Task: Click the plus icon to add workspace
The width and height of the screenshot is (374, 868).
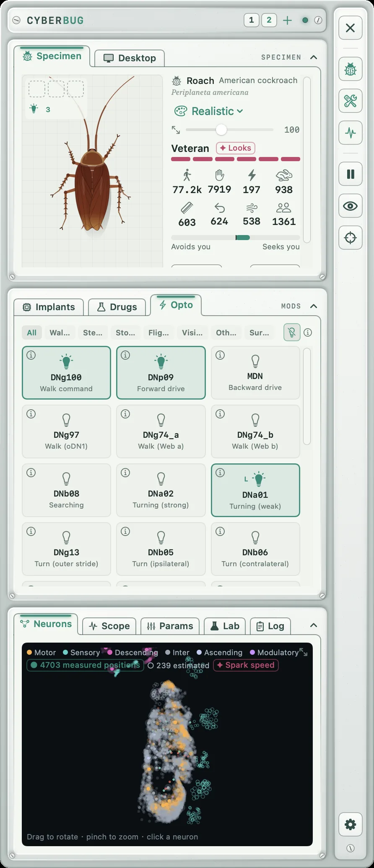Action: point(287,20)
